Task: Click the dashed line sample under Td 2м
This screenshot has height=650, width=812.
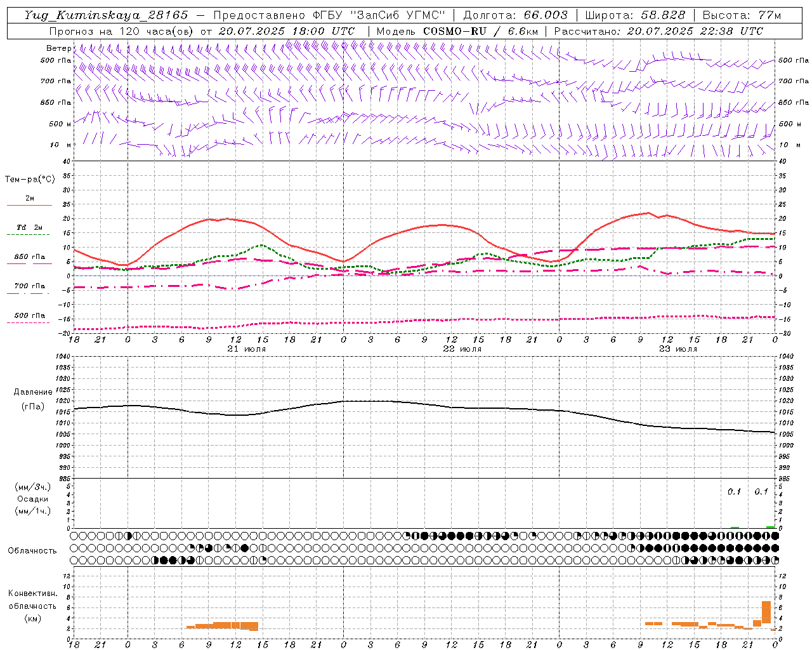Action: pyautogui.click(x=29, y=235)
